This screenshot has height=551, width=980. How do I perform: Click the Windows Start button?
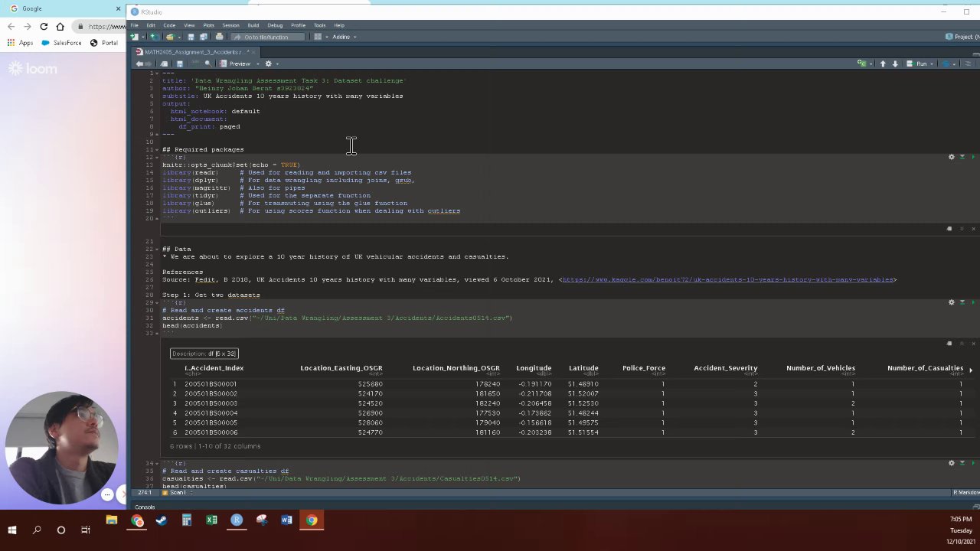(12, 530)
